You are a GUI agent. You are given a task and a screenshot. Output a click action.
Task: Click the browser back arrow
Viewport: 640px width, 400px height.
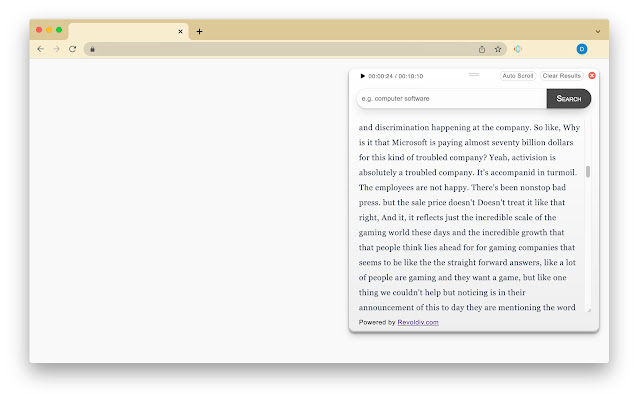click(40, 49)
